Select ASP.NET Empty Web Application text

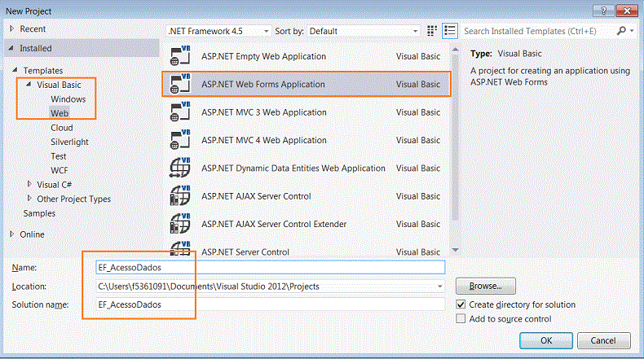[263, 56]
